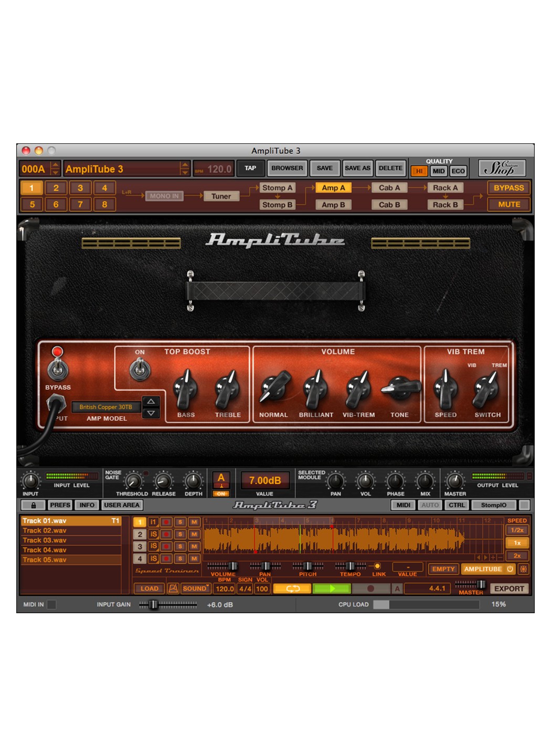
Task: Select Cab A in signal chain
Action: pyautogui.click(x=389, y=187)
